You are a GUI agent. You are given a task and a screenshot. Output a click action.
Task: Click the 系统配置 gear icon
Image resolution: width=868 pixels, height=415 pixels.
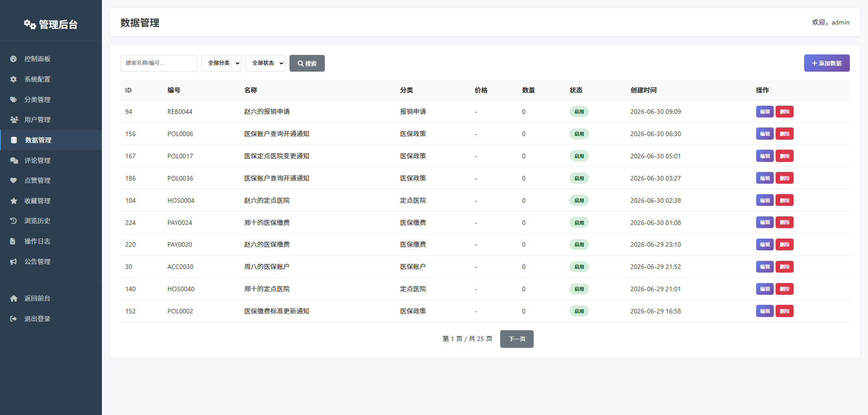[x=14, y=79]
